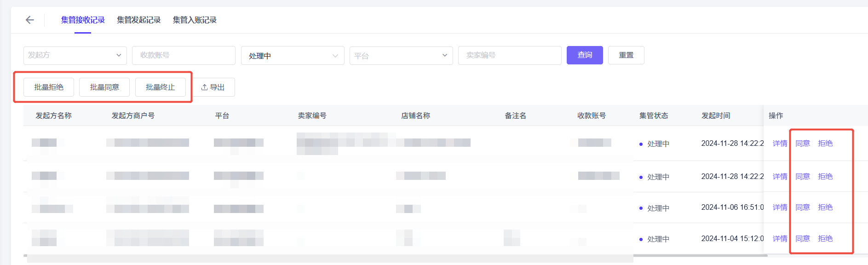Expand the 发起方 dropdown

pyautogui.click(x=75, y=55)
